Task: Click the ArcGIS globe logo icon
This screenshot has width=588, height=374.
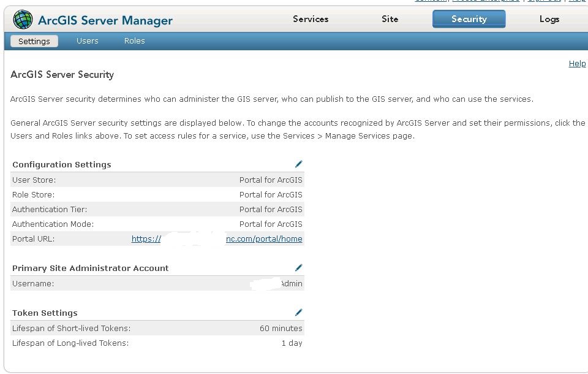Action: pos(23,20)
